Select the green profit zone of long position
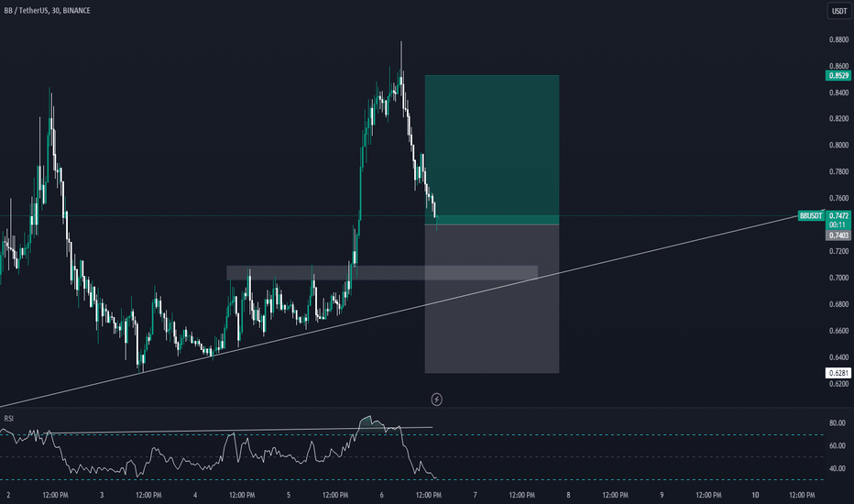The height and width of the screenshot is (504, 854). (x=492, y=149)
